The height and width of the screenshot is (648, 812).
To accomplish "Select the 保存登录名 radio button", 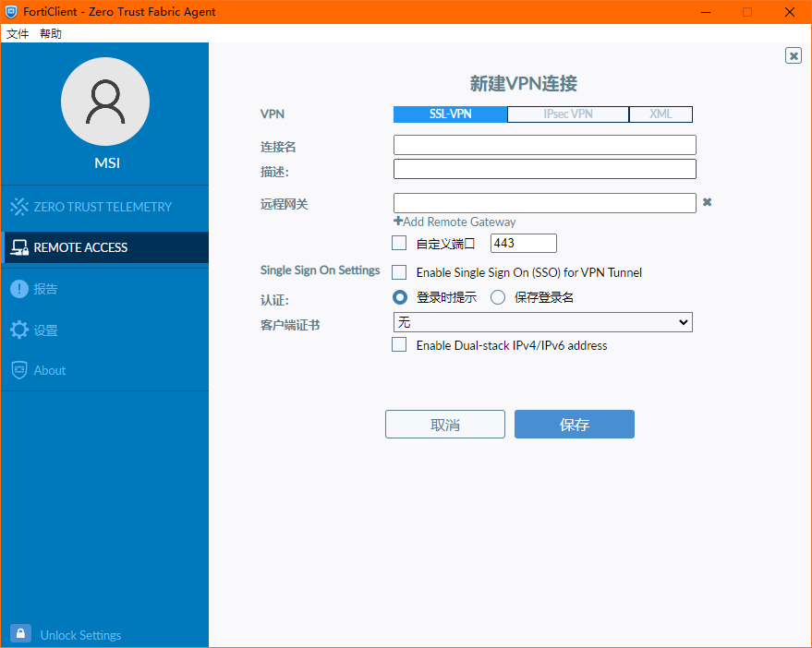I will (x=497, y=297).
